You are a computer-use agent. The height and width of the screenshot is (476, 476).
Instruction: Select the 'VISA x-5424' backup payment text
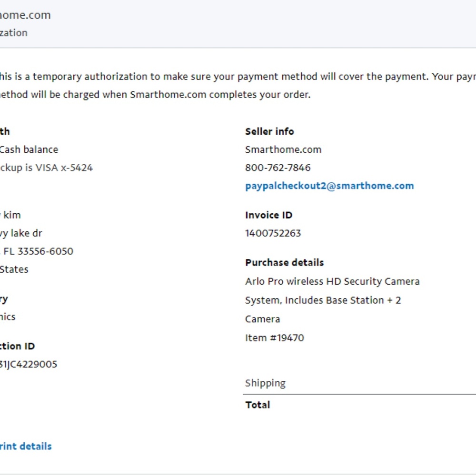coord(64,168)
